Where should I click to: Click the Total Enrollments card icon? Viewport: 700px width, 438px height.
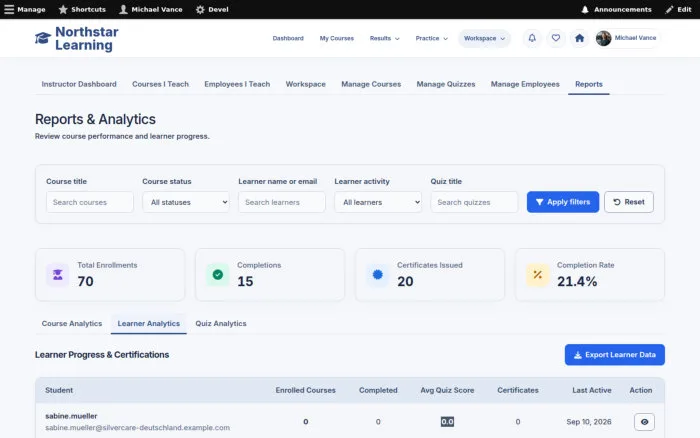[58, 275]
